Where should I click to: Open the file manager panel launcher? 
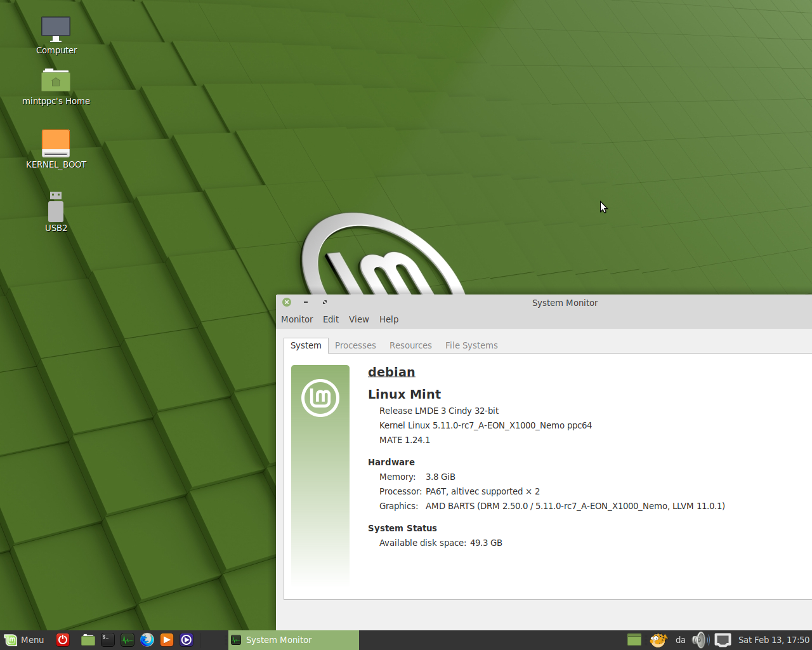[88, 640]
